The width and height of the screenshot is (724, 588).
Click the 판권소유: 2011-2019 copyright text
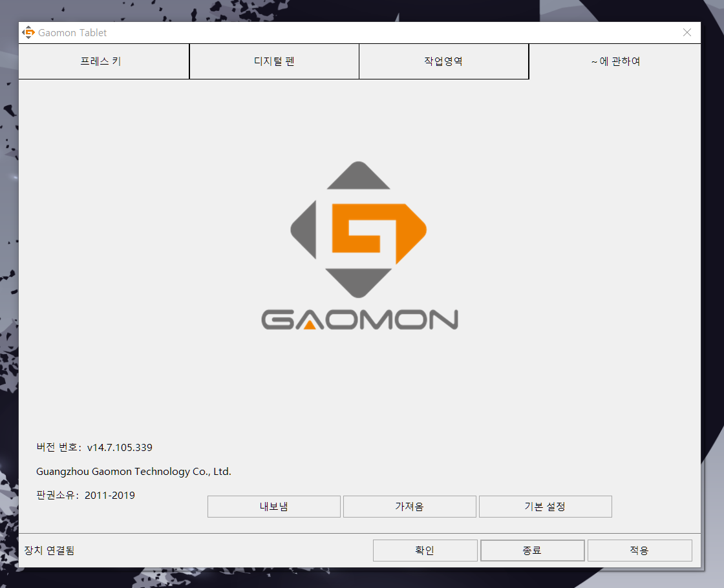click(85, 495)
